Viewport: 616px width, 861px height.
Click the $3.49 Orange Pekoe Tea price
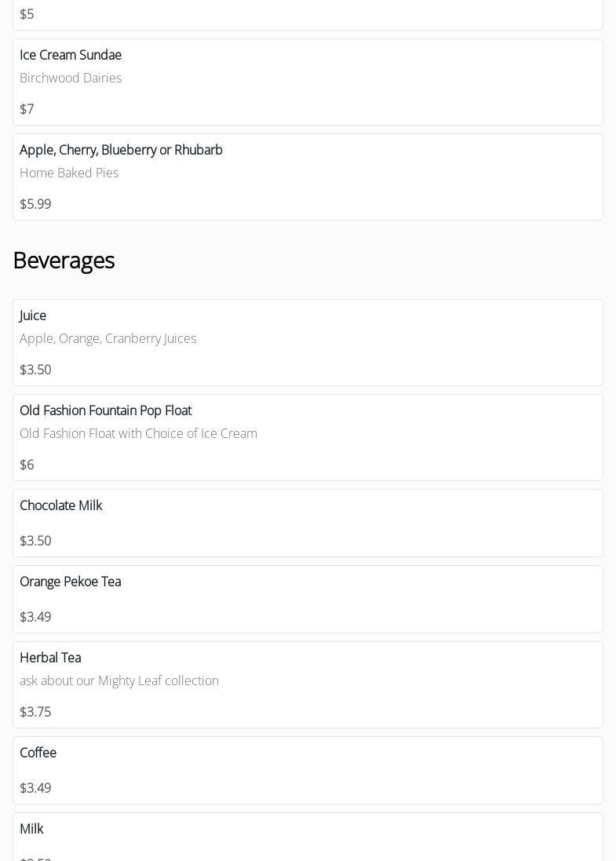click(x=35, y=617)
